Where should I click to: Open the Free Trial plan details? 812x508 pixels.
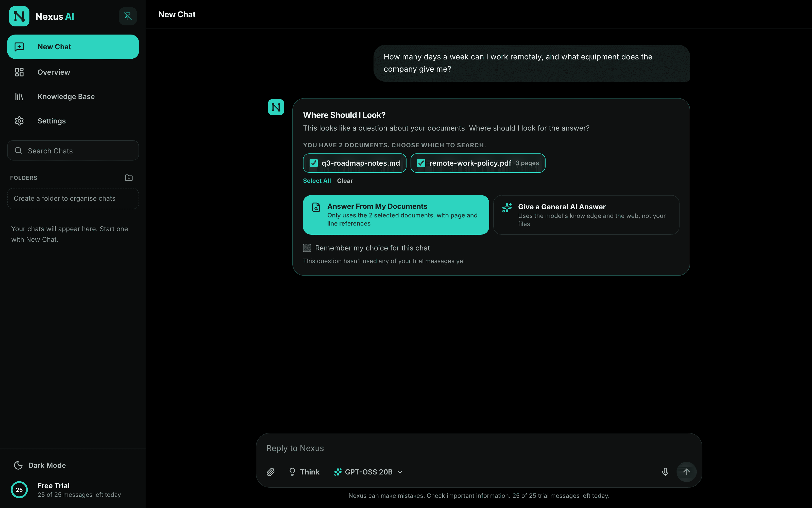point(73,490)
